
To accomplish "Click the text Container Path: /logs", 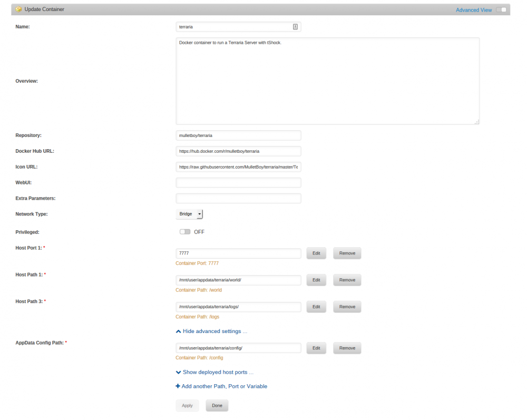I will 197,317.
